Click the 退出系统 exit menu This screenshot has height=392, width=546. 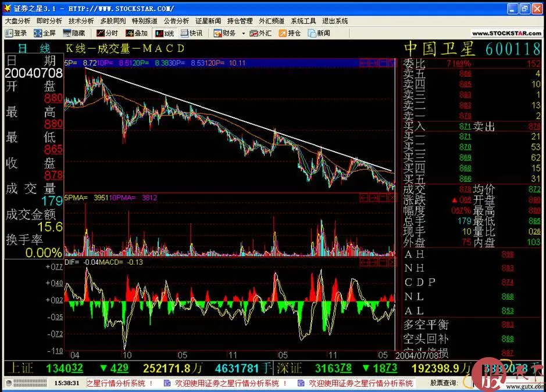coord(335,21)
